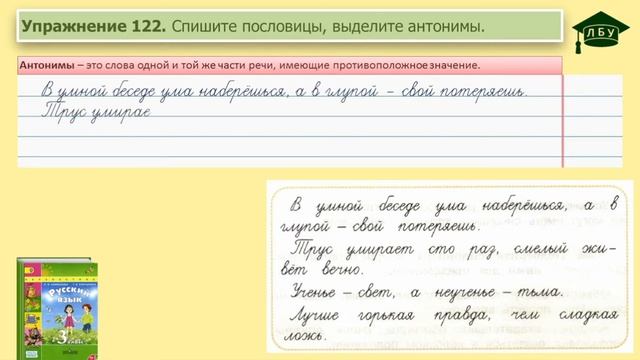Click 'глупой – свой потеряешь.' in the textbook box
Image resolution: width=640 pixels, height=360 pixels.
(380, 226)
